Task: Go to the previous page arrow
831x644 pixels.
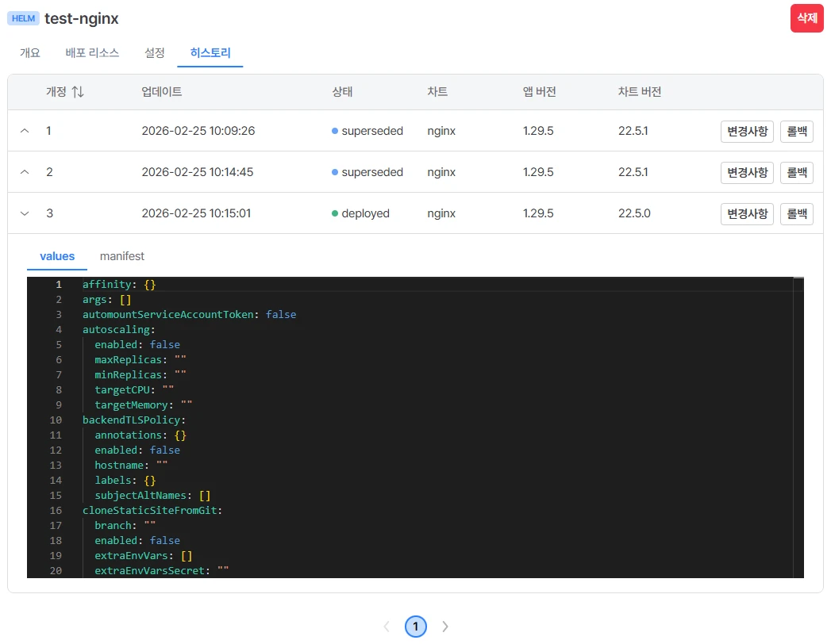Action: coord(387,627)
